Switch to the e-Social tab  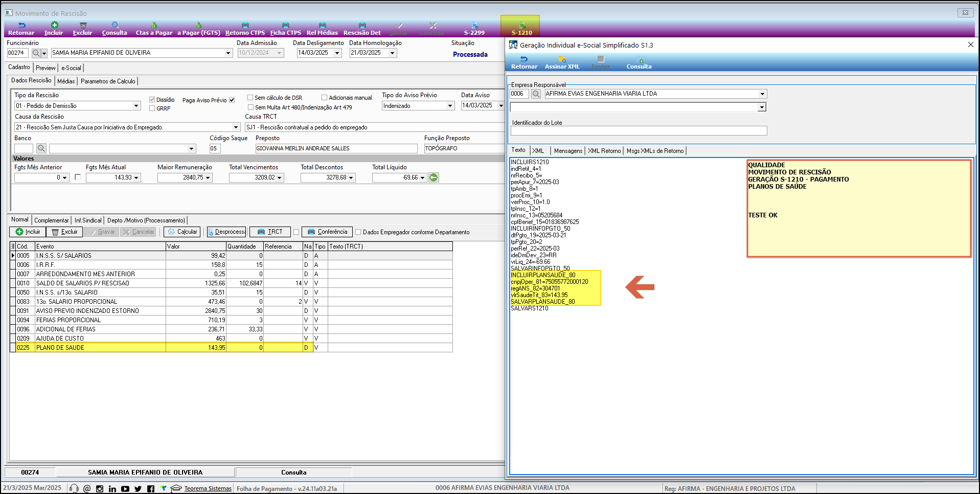click(x=71, y=68)
